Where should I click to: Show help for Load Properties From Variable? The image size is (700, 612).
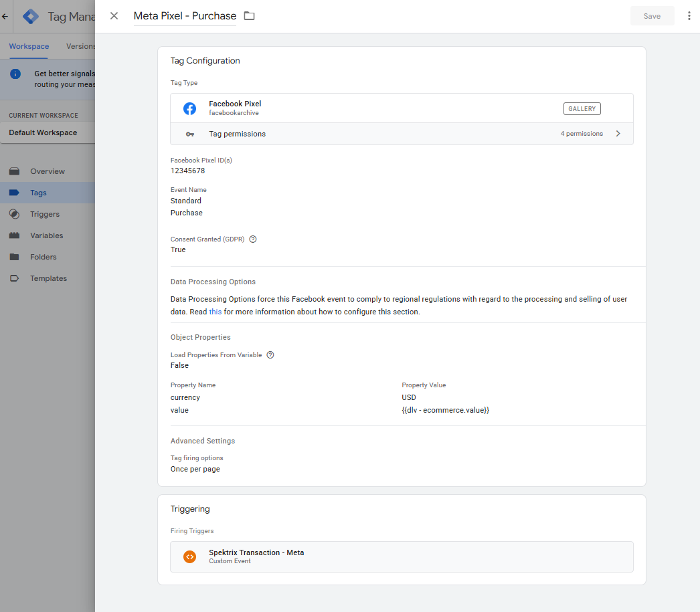270,354
